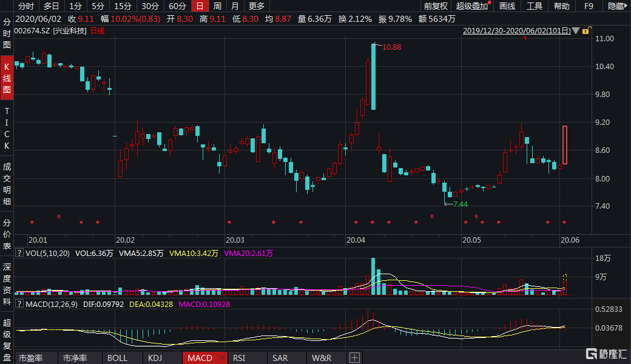Click the date range 2019/12/30-2020/06/02(101日) link
Viewport: 631px width, 364px height.
517,30
